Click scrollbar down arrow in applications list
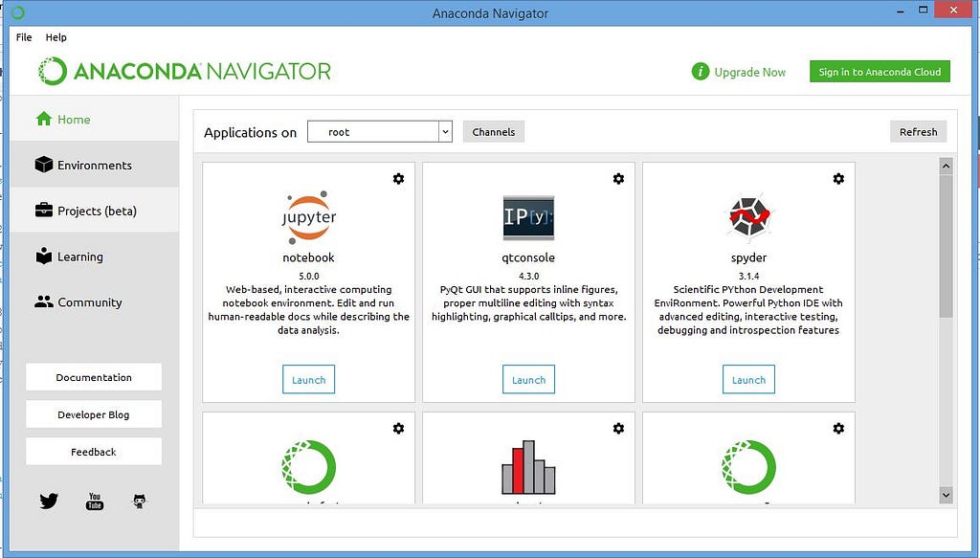This screenshot has height=558, width=980. 946,495
